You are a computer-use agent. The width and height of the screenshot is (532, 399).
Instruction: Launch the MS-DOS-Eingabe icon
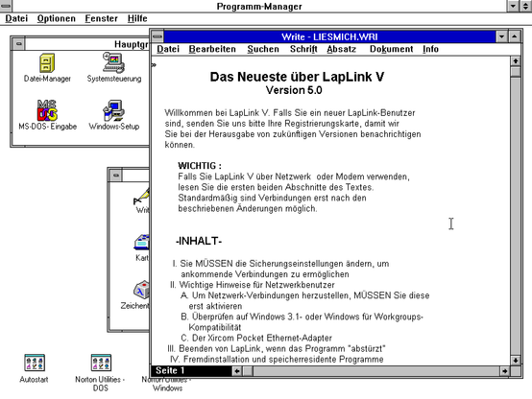coord(47,110)
